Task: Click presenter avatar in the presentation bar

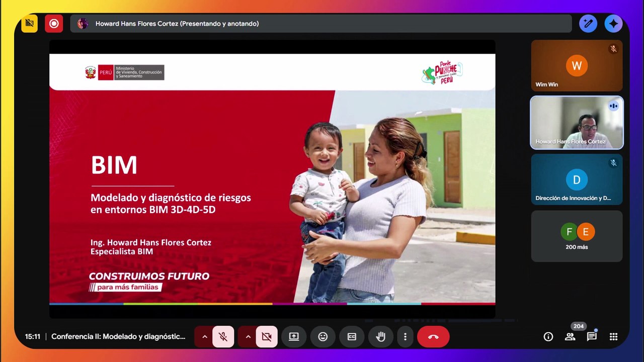Action: 83,24
